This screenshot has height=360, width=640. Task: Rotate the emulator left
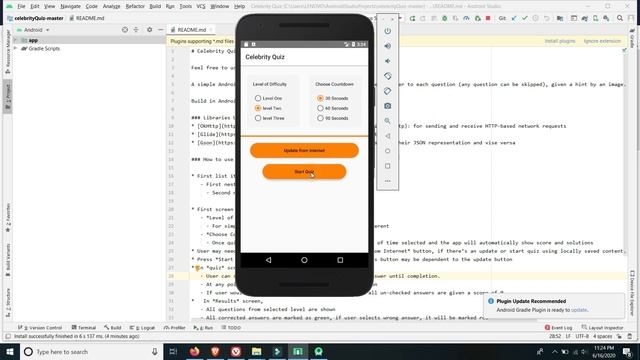[x=387, y=76]
